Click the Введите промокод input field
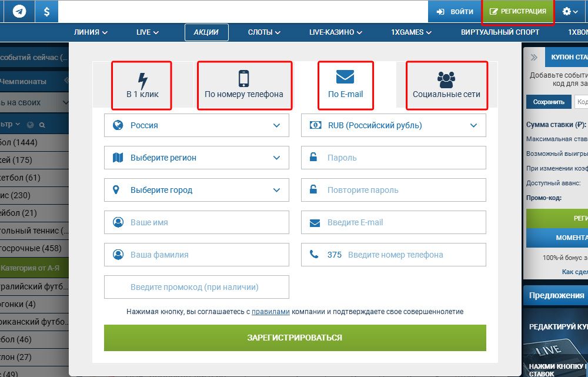The width and height of the screenshot is (588, 377). (196, 287)
